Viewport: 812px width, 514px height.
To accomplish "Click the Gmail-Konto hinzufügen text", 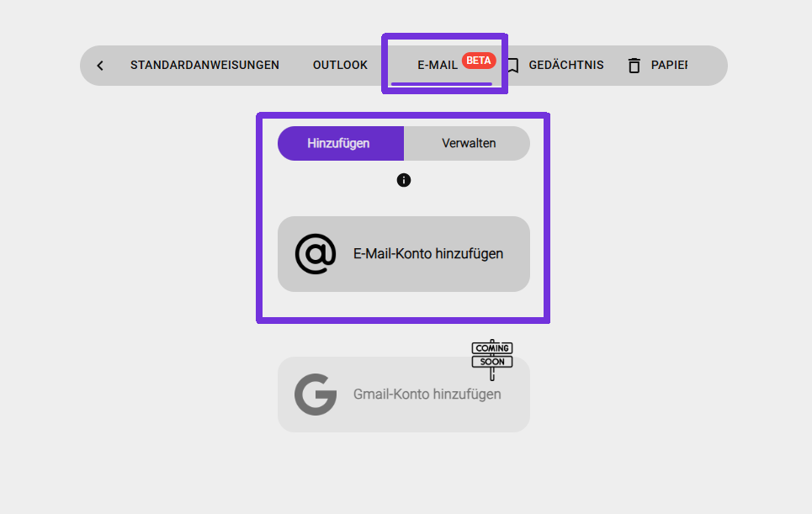I will (427, 395).
